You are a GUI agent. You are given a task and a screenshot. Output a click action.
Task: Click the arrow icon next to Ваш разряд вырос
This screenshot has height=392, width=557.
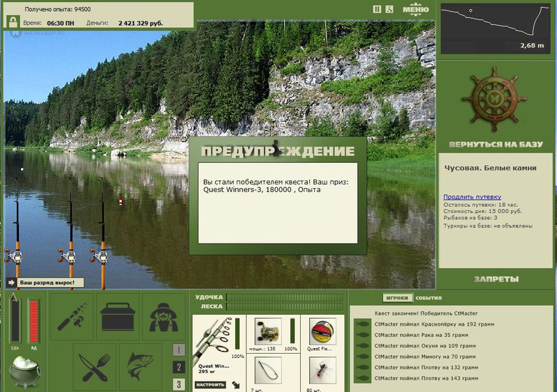tap(11, 283)
